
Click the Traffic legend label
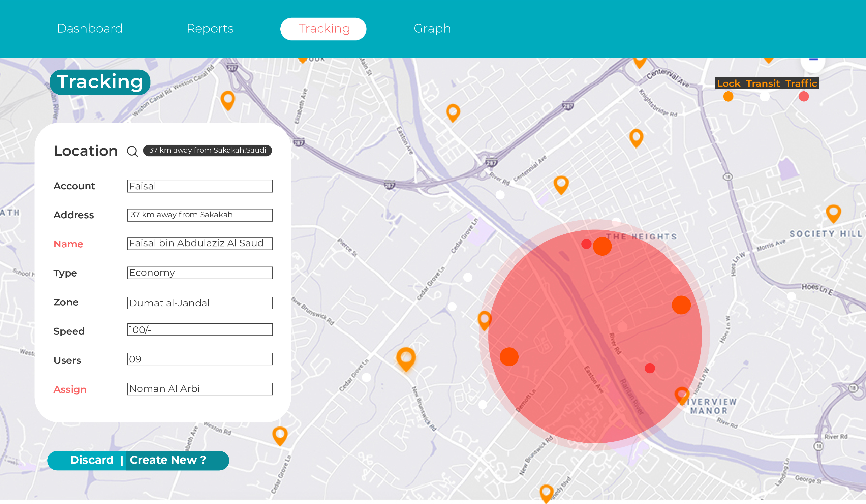tap(801, 83)
